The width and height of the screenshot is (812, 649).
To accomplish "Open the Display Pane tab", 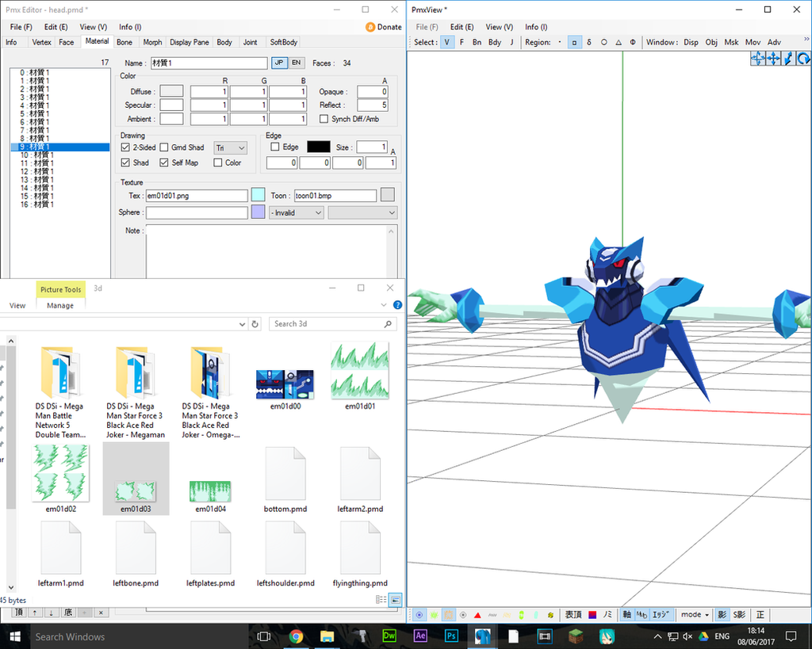I will 190,43.
